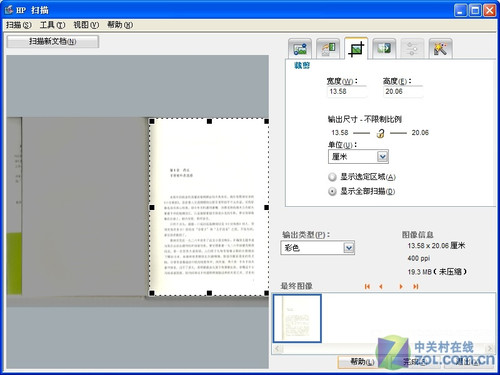
Task: Open the grayed-out sliders adjustment tab
Action: 412,49
